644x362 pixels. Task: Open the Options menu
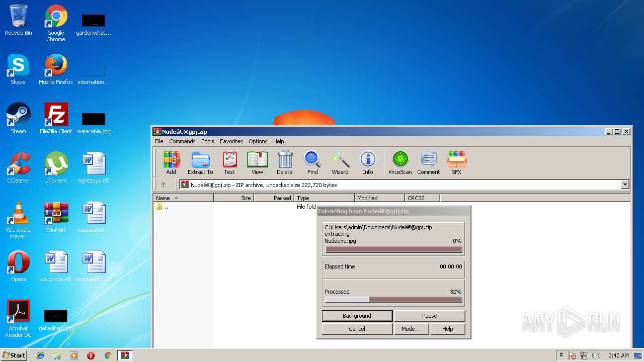pos(258,141)
